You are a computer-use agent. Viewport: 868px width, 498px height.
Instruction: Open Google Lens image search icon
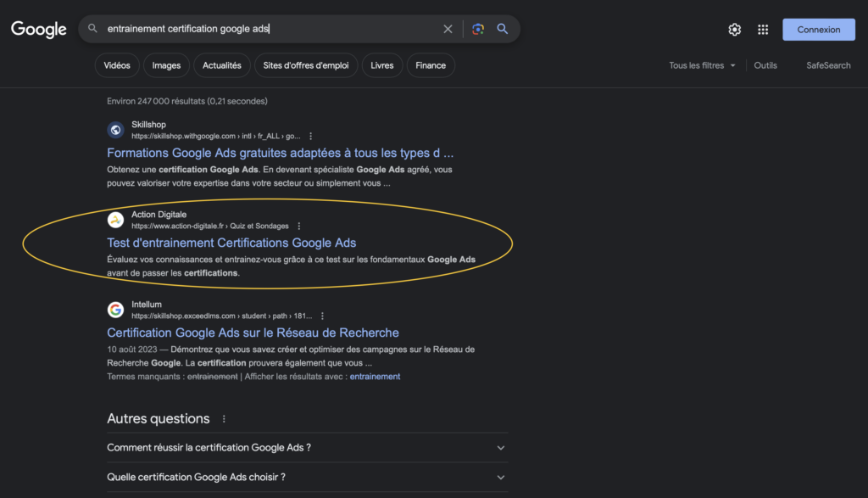click(x=478, y=29)
